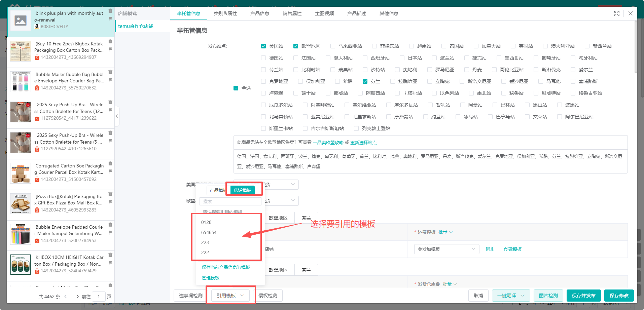This screenshot has width=644, height=310.
Task: Click 保存当前产品信息为模板
Action: point(226,267)
